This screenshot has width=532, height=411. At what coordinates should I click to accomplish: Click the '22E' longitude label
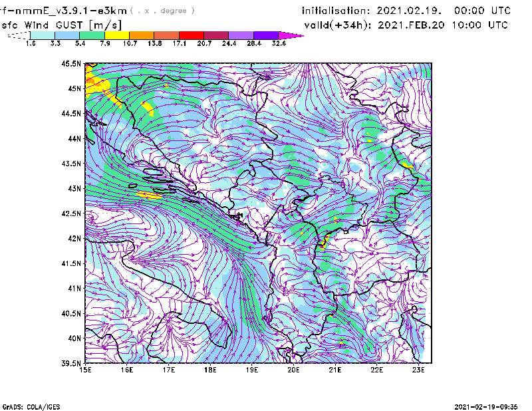(376, 370)
